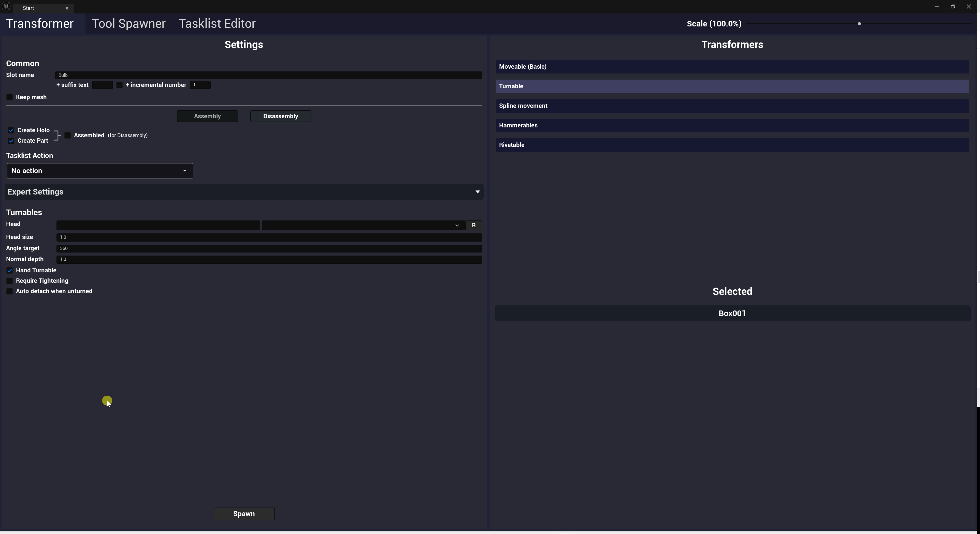Select the Disassembly mode button
Image resolution: width=980 pixels, height=534 pixels.
[x=280, y=116]
